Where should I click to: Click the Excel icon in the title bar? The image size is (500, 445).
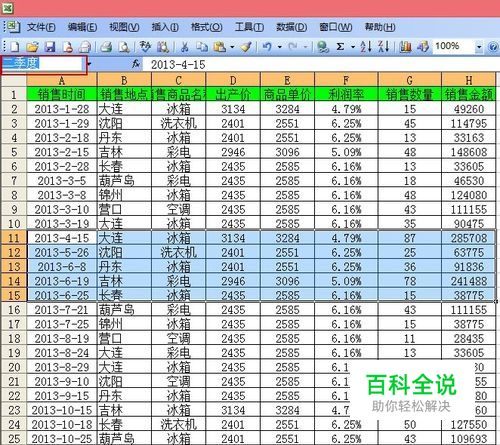7,7
